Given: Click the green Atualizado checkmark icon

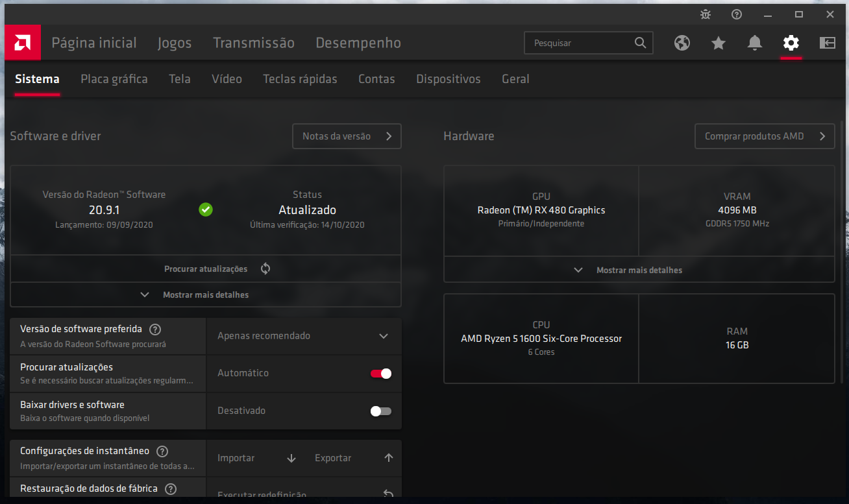Looking at the screenshot, I should tap(206, 210).
